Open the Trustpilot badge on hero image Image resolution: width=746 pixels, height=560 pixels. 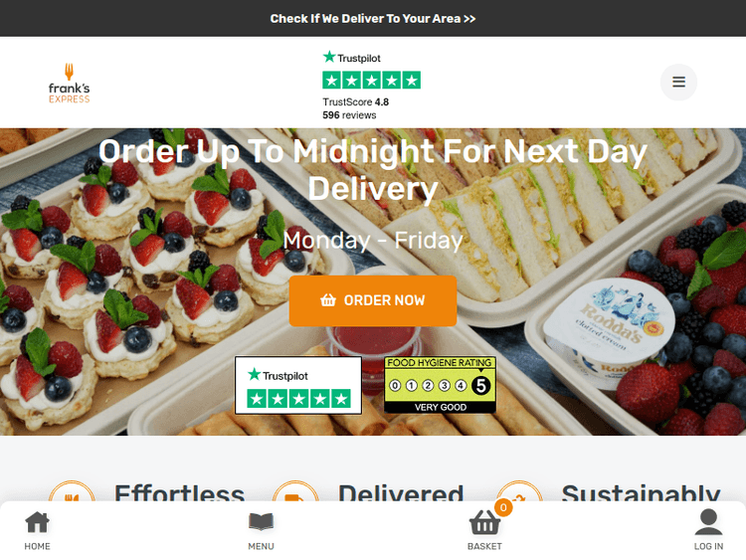[298, 385]
